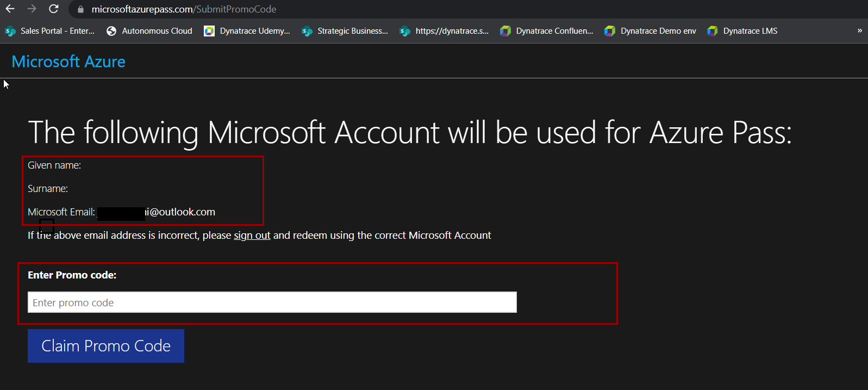Viewport: 868px width, 390px height.
Task: Click the Enter Promo code label
Action: tap(72, 275)
